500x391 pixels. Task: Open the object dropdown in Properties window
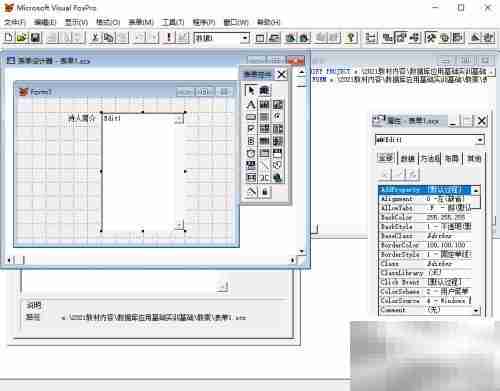coord(480,140)
